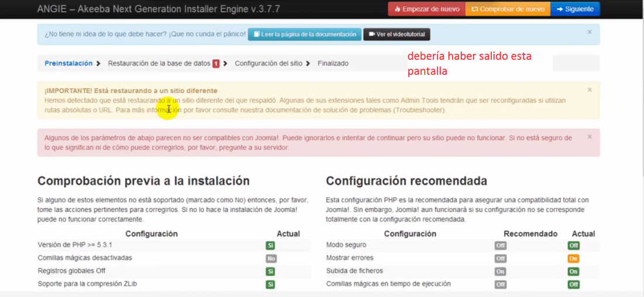Click the fire icon in Empezar de nuevo
Viewport: 644px width, 297px height.
click(x=397, y=9)
